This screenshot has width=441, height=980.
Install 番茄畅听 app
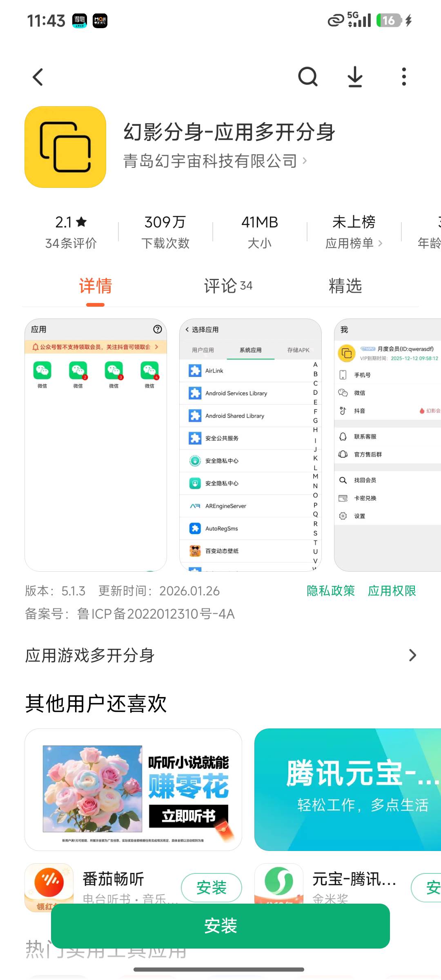click(x=212, y=887)
